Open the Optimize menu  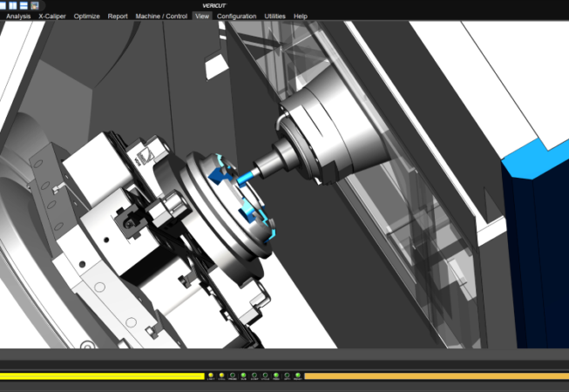pyautogui.click(x=87, y=17)
